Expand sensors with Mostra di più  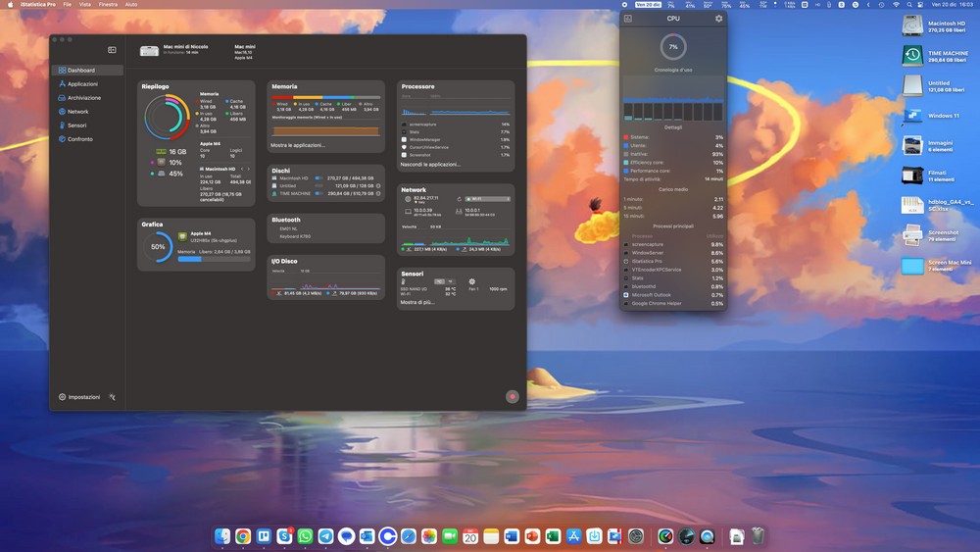coord(416,303)
